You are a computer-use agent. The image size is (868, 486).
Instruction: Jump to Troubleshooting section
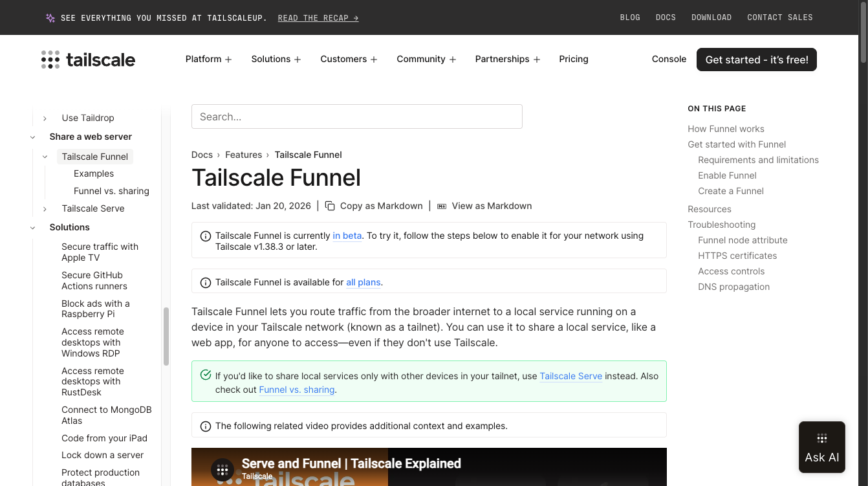721,225
